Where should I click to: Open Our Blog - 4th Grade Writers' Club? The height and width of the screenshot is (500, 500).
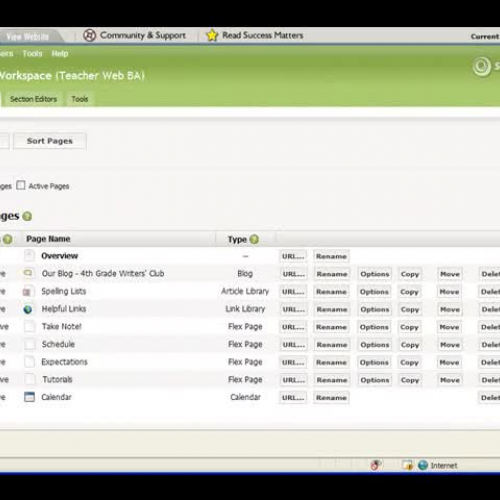tap(103, 273)
